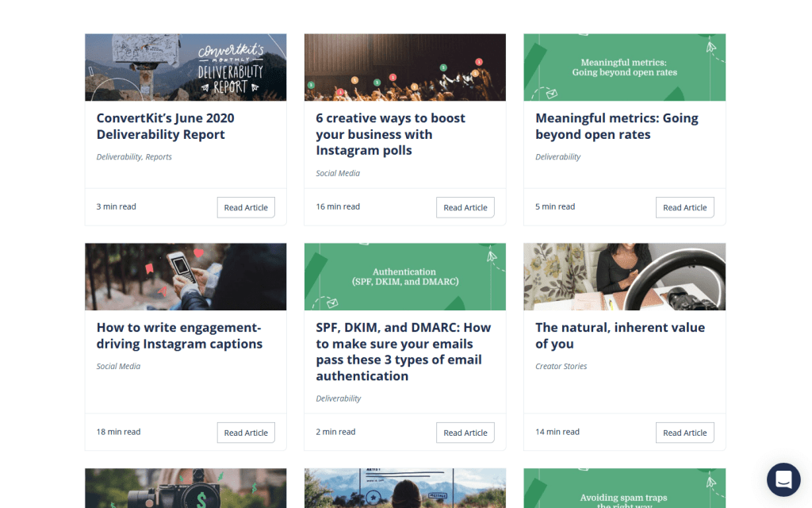Click Meaningful metrics: Going beyond open rates title
This screenshot has height=508, width=812.
[616, 126]
